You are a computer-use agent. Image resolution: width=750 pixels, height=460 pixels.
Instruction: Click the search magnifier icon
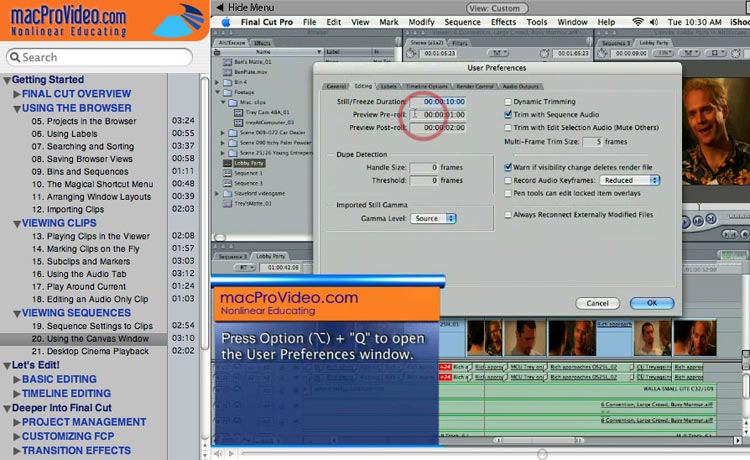pos(15,57)
